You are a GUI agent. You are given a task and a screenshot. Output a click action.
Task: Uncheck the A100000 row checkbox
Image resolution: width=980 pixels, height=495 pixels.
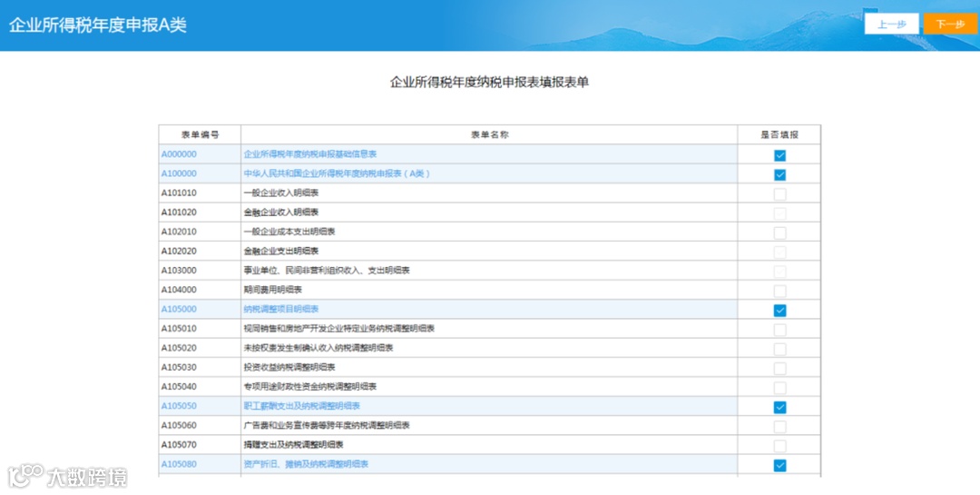coord(780,174)
